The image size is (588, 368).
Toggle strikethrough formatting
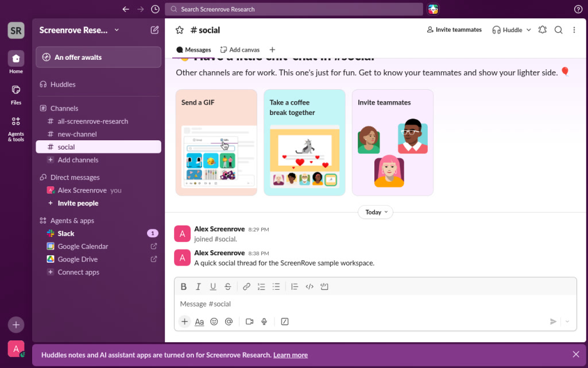click(x=227, y=287)
